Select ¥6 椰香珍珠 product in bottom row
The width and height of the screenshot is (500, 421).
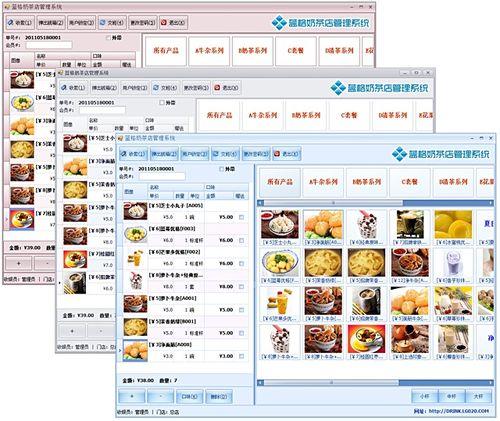pyautogui.click(x=453, y=342)
